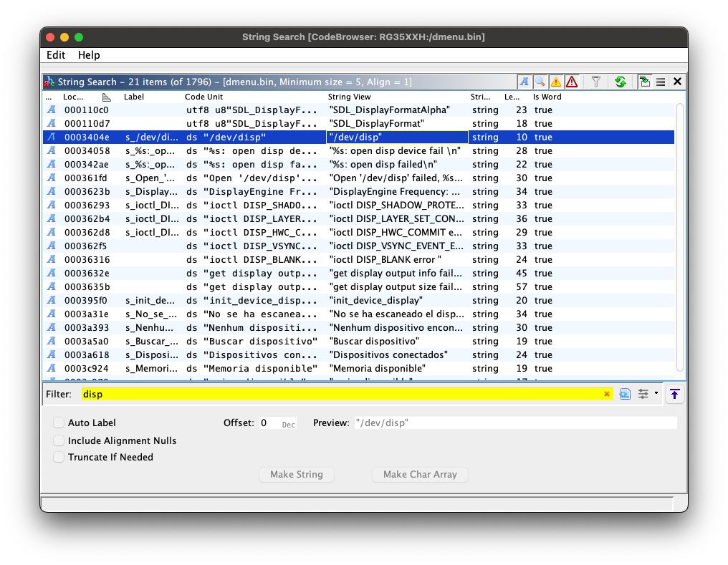Toggle the yellow warning triangle icon
This screenshot has height=565, width=728.
(x=556, y=82)
